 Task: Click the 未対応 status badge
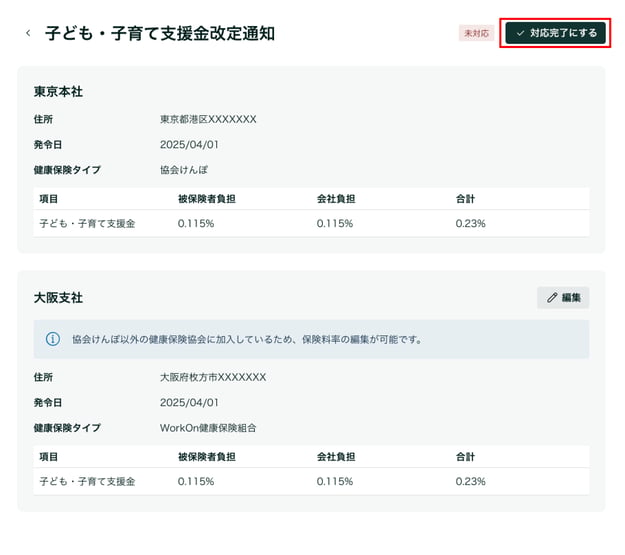pyautogui.click(x=476, y=33)
